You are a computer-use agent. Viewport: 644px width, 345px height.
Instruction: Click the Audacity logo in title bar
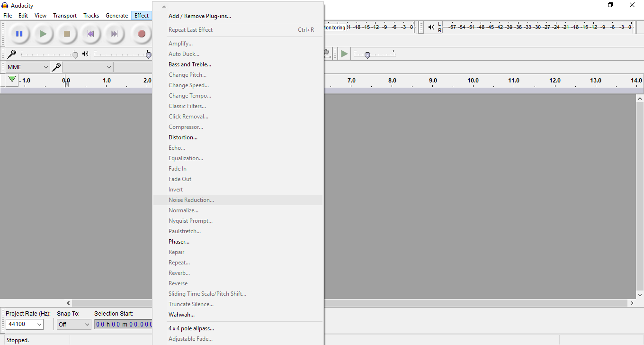[5, 5]
